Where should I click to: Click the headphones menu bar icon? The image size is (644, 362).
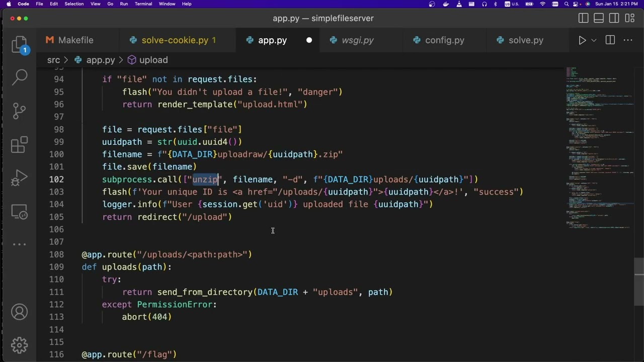coord(484,4)
